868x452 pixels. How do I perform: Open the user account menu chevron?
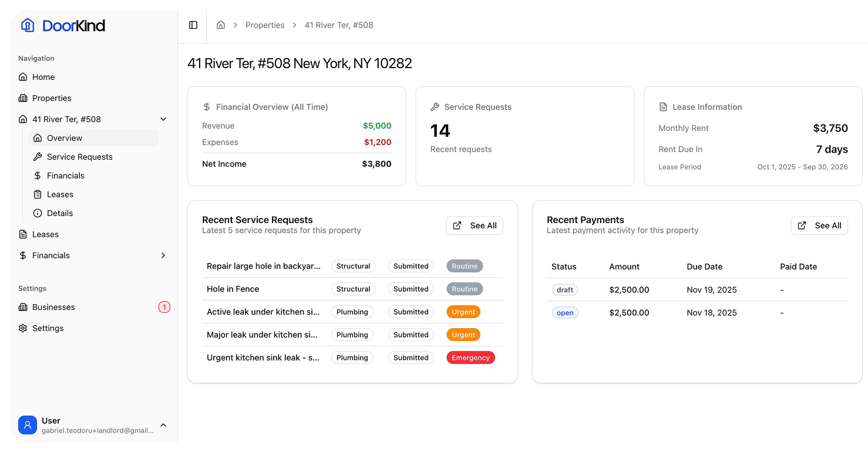[x=163, y=425]
